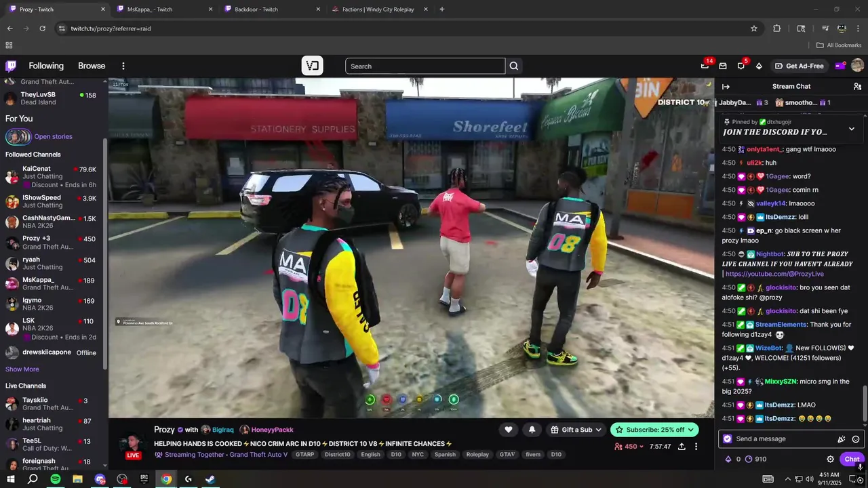Open the Prime loot crown icon with badge 14
Image resolution: width=868 pixels, height=488 pixels.
click(x=705, y=66)
